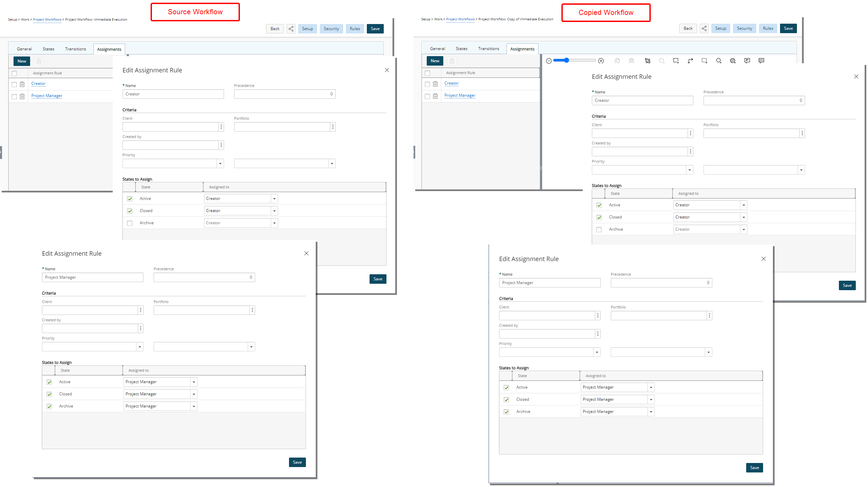Screen dimensions: 868x487
Task: Switch to General tab in Copied Workflow
Action: 438,49
